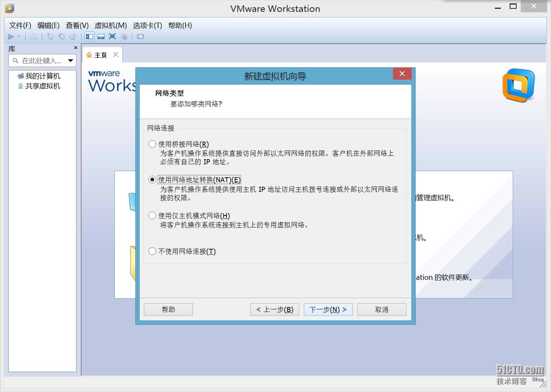Click the full screen mode toolbar icon

click(x=112, y=36)
